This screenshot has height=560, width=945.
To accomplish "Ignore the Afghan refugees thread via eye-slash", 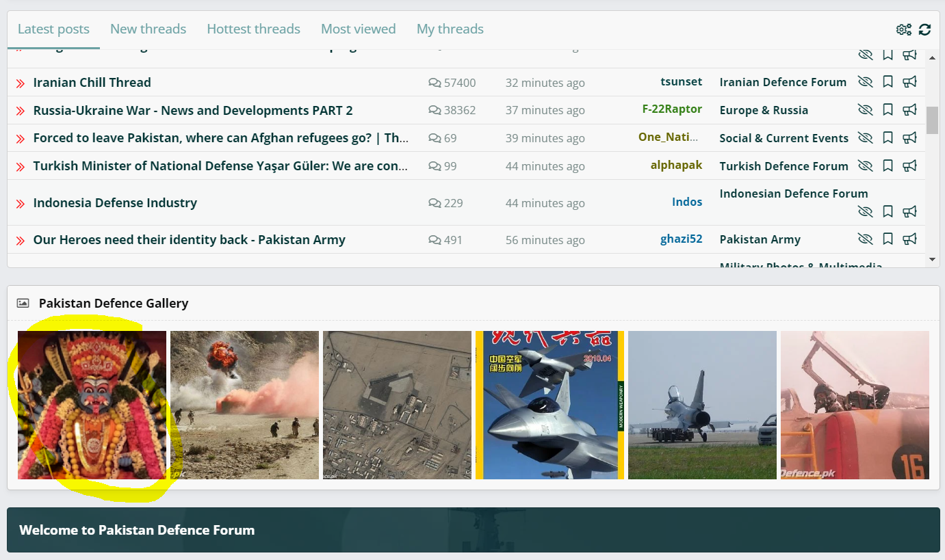I will pos(866,138).
